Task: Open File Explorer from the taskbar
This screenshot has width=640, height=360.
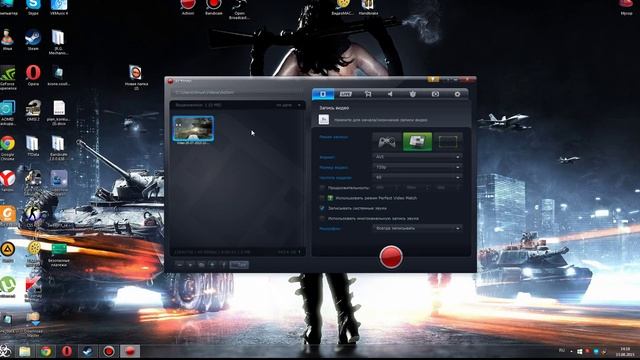Action: click(x=25, y=351)
